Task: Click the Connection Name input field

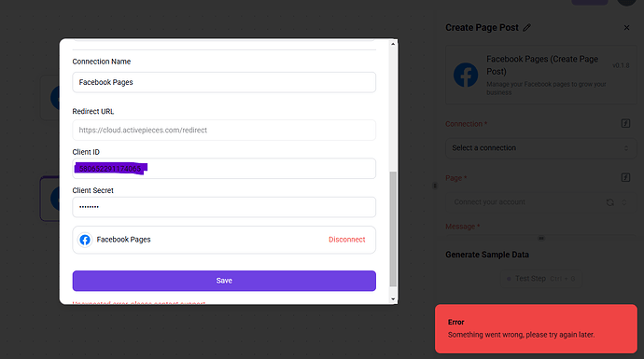Action: pos(224,82)
